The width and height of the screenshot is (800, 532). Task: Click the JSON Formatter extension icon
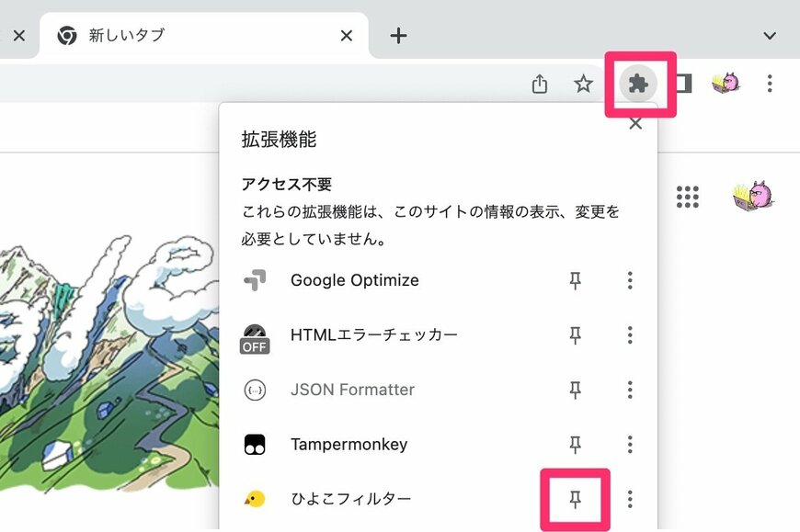(x=255, y=390)
